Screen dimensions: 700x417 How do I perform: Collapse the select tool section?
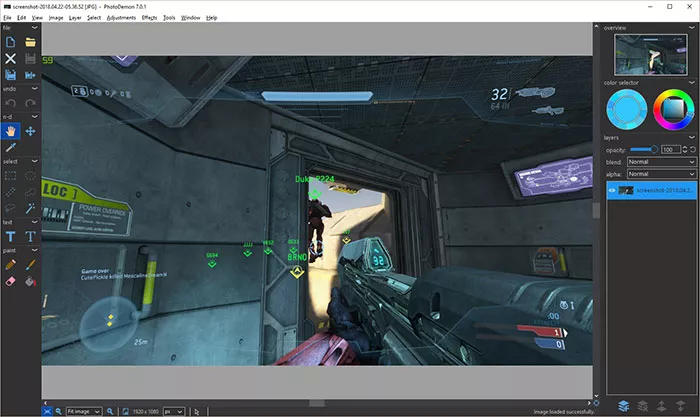click(x=34, y=161)
